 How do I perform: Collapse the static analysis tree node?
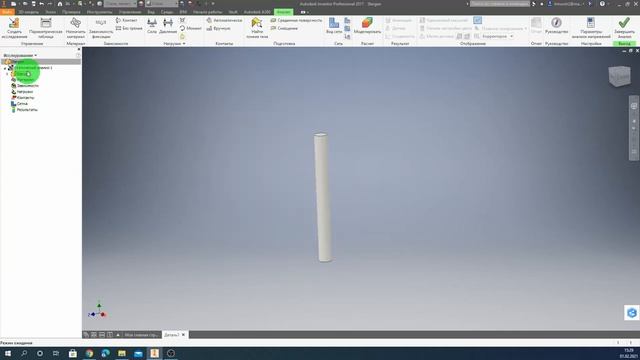[x=5, y=68]
